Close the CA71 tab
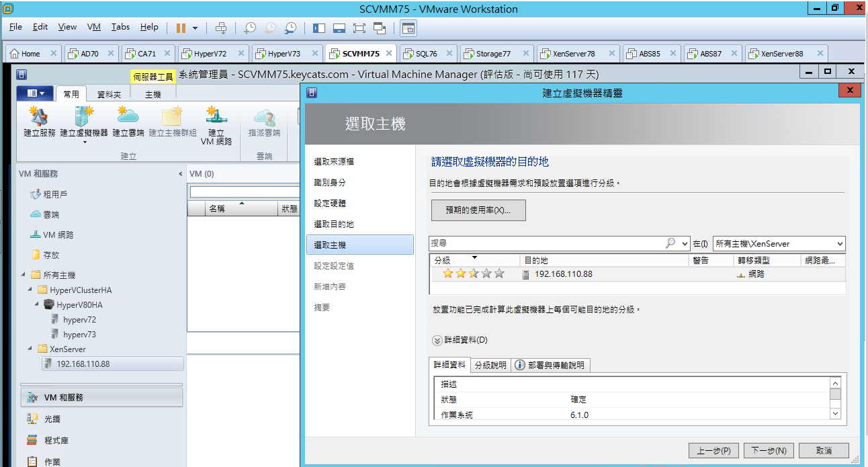 click(167, 54)
